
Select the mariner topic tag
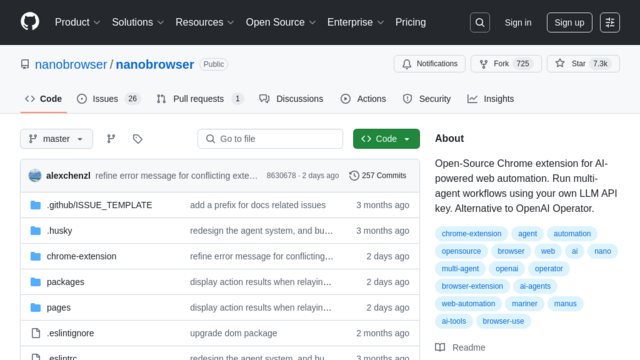point(524,304)
